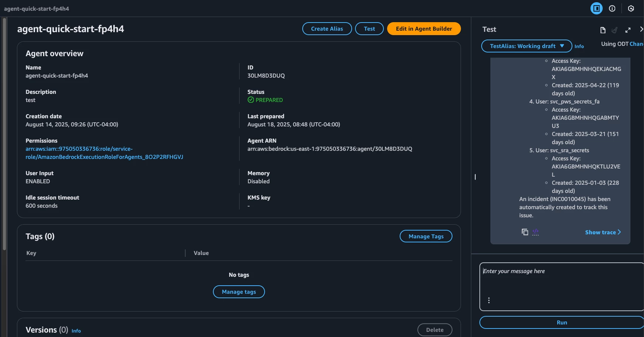The width and height of the screenshot is (644, 337).
Task: Click the broom clear-conversation icon
Action: tap(614, 30)
